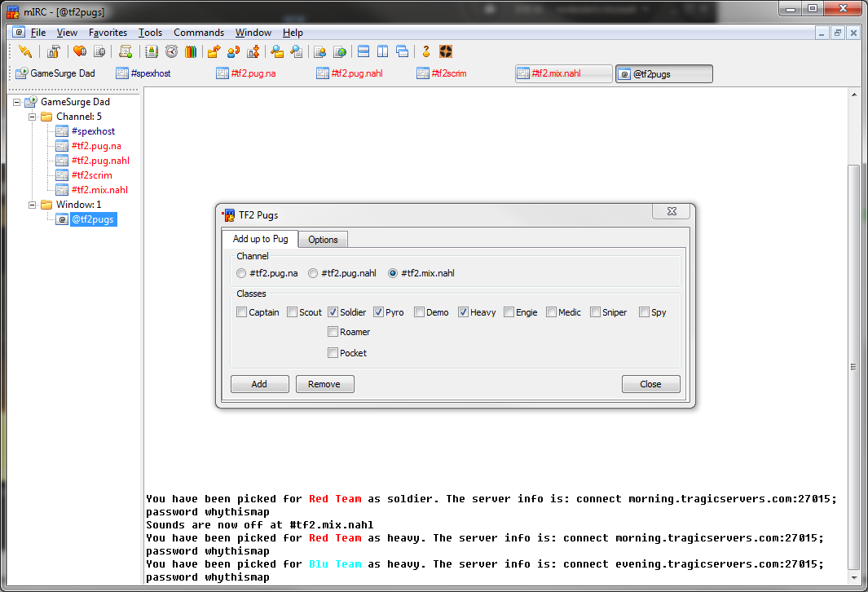The height and width of the screenshot is (592, 868).
Task: Open the Colors toolbar icon
Action: pos(191,51)
